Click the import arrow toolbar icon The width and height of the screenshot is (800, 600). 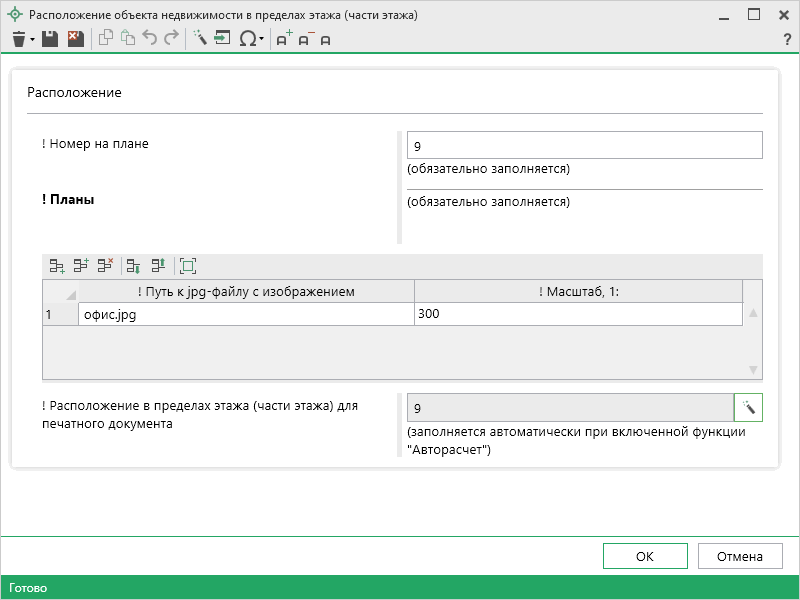click(222, 39)
